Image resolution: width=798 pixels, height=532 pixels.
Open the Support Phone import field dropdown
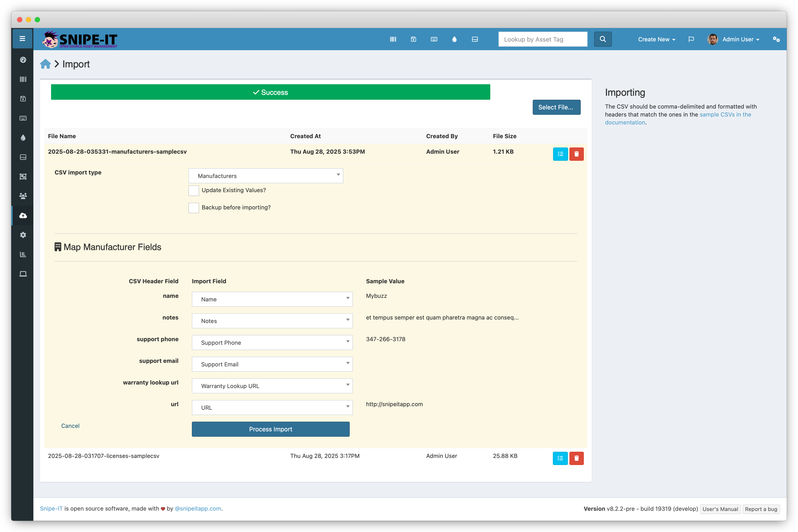pos(272,343)
